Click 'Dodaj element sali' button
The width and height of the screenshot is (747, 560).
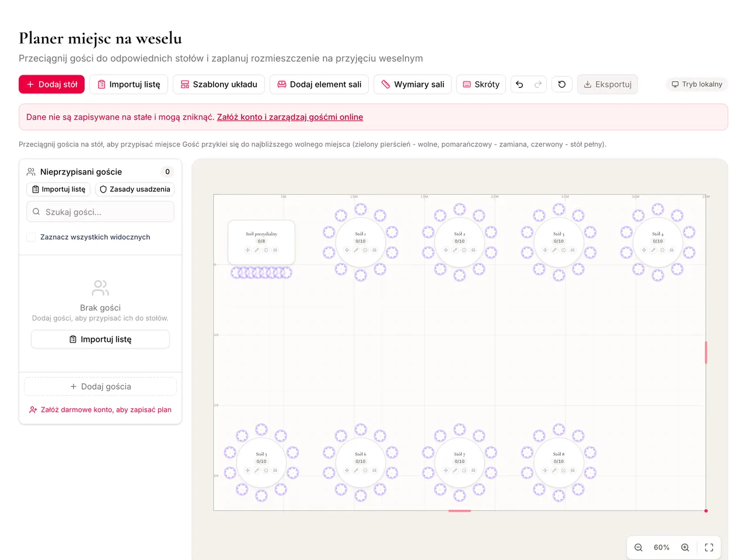319,85
